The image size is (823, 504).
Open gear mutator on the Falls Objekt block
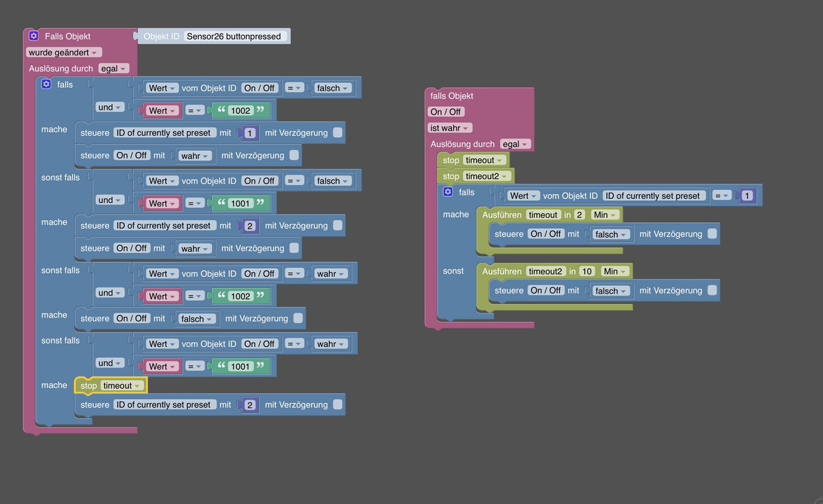coord(34,36)
